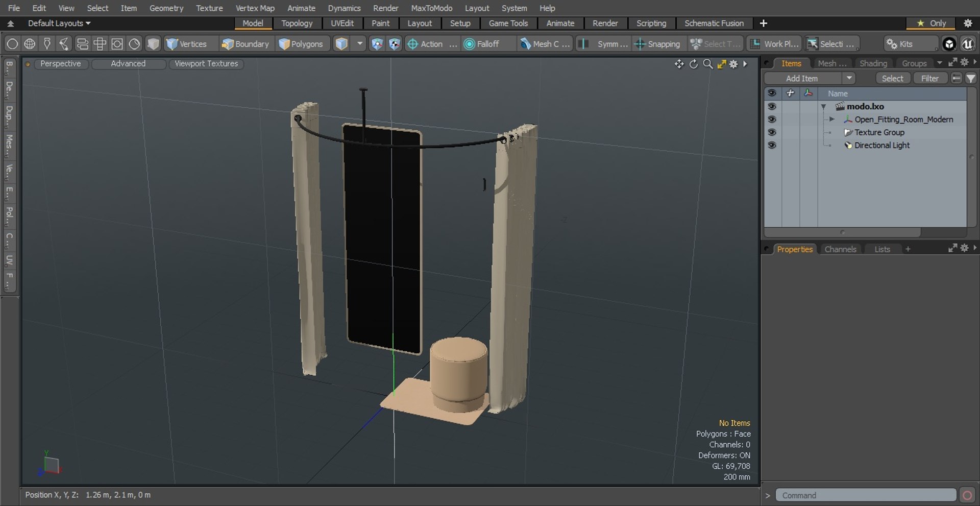Expand the Open_Fitting_Room_Modern tree node
The height and width of the screenshot is (506, 980).
832,119
